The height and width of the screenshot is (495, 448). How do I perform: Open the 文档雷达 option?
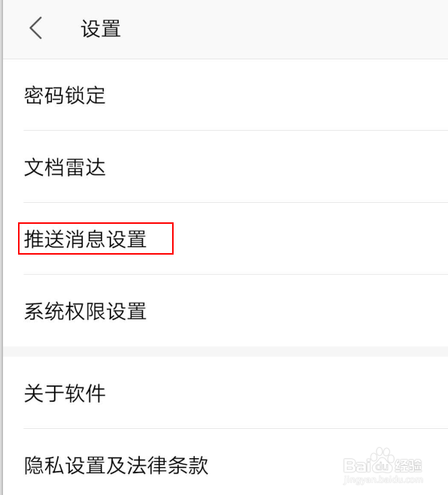[65, 168]
